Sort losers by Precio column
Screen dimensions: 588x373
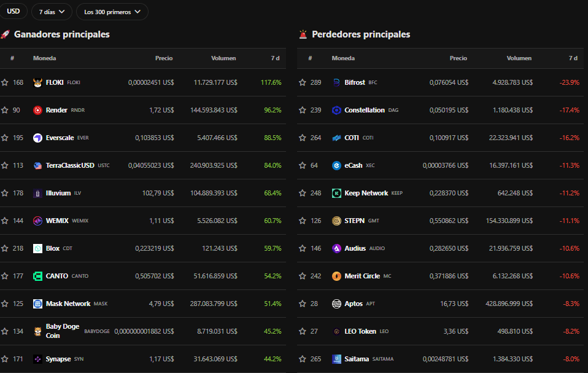click(x=458, y=58)
